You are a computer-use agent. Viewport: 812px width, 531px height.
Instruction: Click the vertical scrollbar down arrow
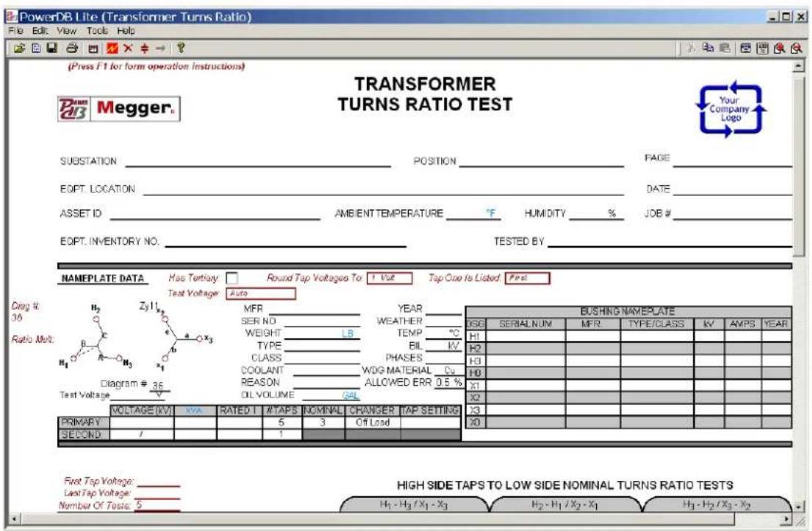coord(799,507)
